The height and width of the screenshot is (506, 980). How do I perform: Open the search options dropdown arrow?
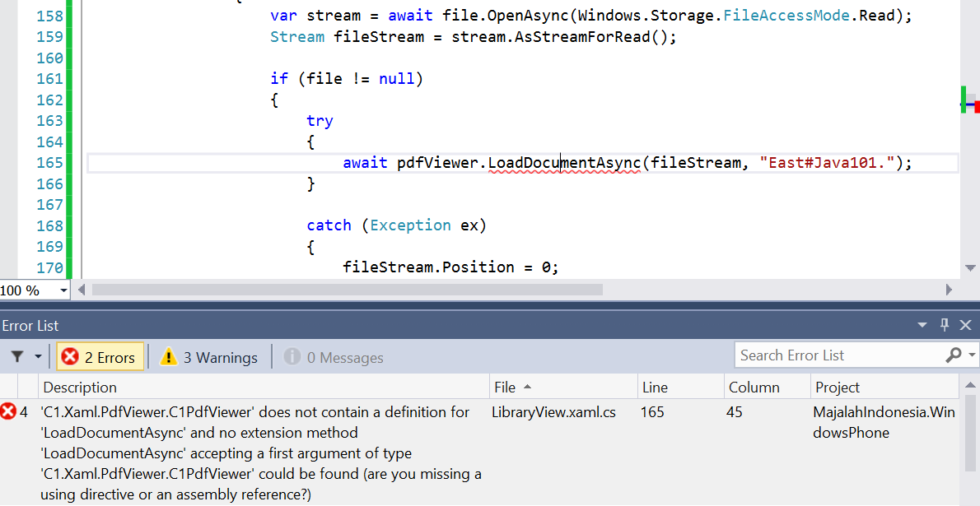[972, 355]
